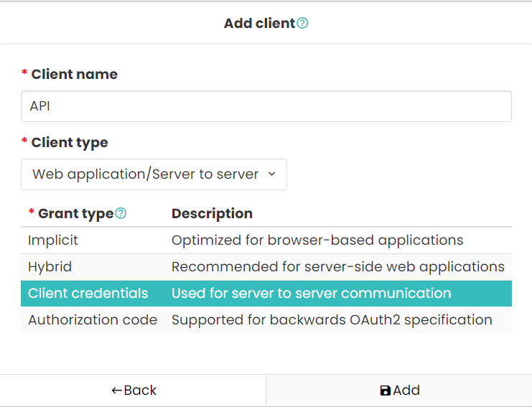
Task: Click the Optimized for browser-based applications description
Action: click(x=317, y=240)
